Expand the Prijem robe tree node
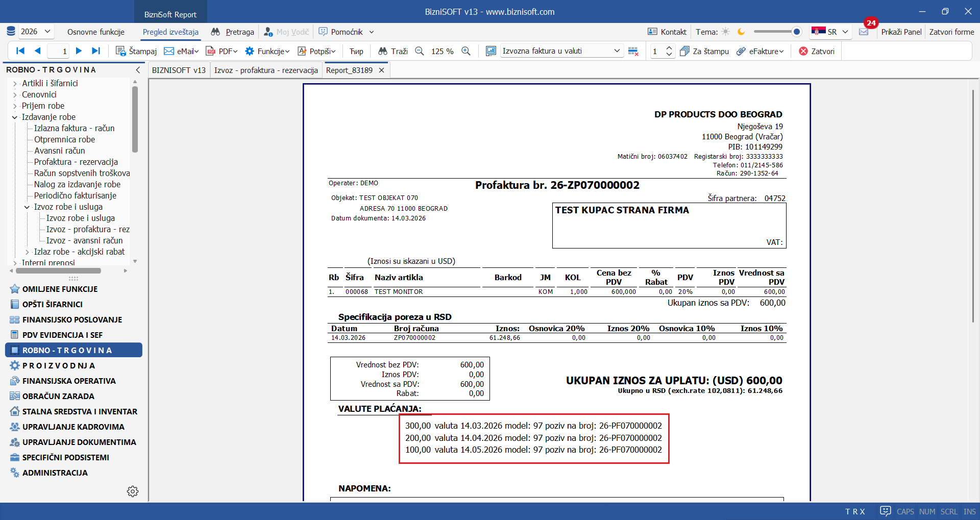Screen dimensions: 980x520 15,106
